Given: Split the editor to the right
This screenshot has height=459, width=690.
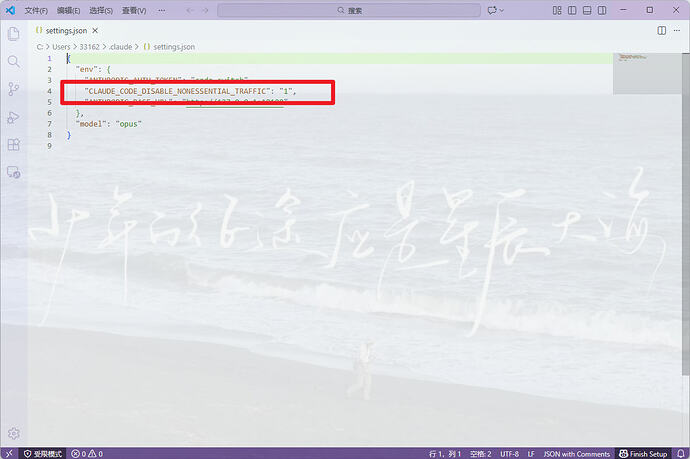Looking at the screenshot, I should pos(661,30).
